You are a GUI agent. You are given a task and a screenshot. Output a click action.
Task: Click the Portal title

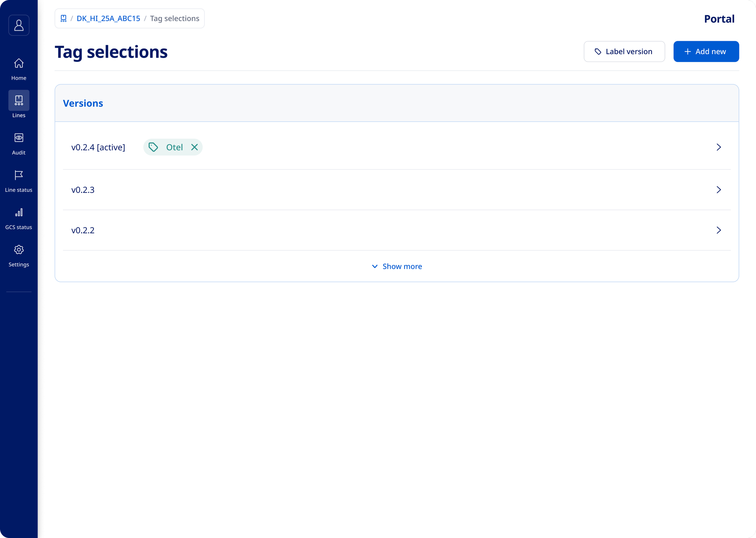[719, 19]
